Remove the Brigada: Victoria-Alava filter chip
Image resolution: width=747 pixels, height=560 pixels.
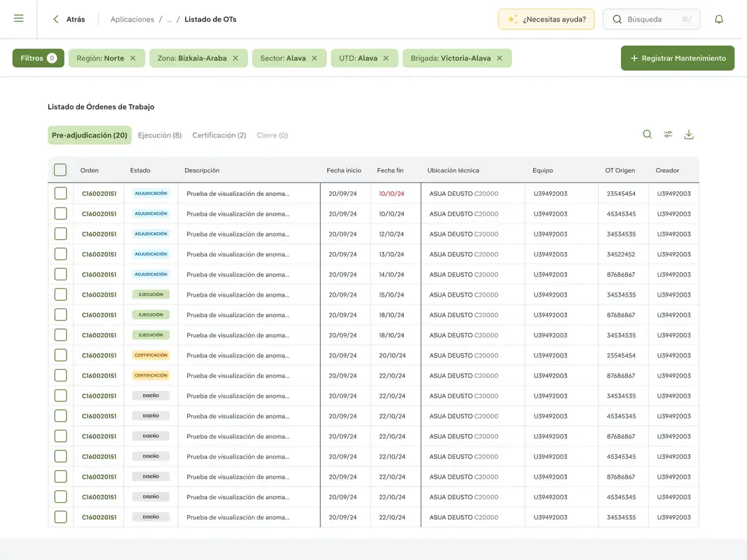[x=500, y=58]
